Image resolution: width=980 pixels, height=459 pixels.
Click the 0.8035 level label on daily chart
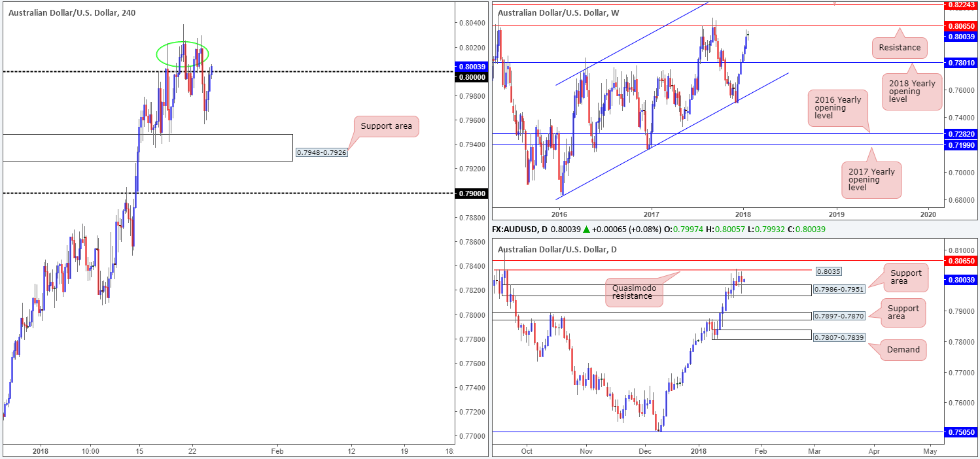[828, 270]
